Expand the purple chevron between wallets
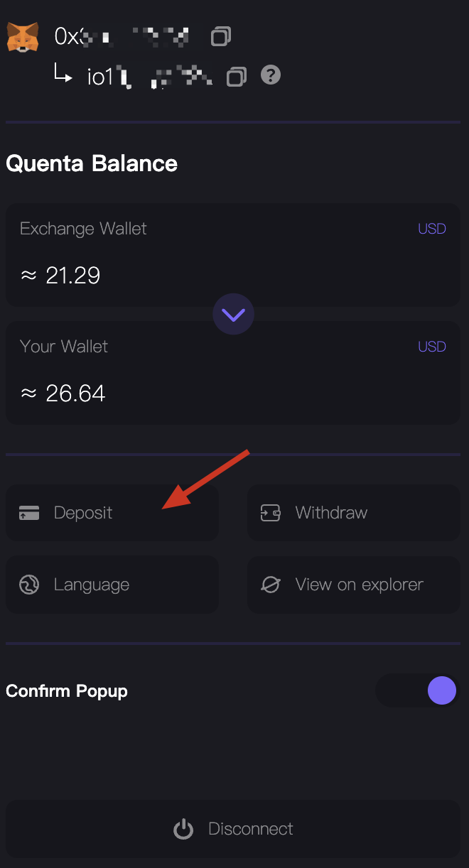Image resolution: width=469 pixels, height=868 pixels. point(233,314)
